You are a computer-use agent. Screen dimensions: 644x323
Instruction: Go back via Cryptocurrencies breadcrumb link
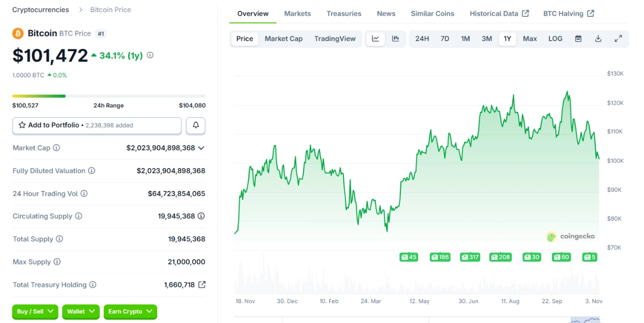[40, 9]
